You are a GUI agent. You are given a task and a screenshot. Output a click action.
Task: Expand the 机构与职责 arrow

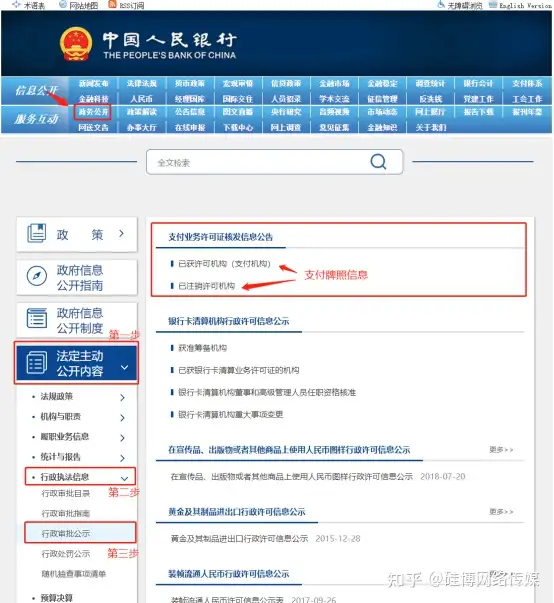[x=122, y=418]
